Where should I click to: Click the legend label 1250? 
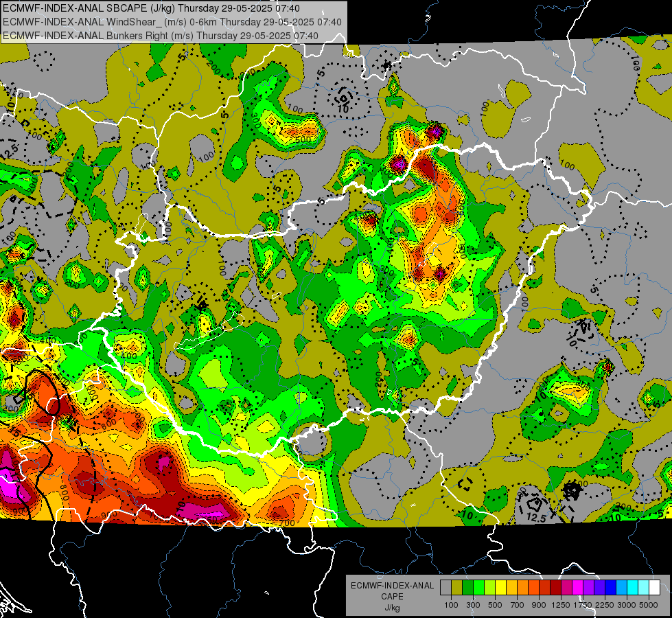tap(561, 605)
